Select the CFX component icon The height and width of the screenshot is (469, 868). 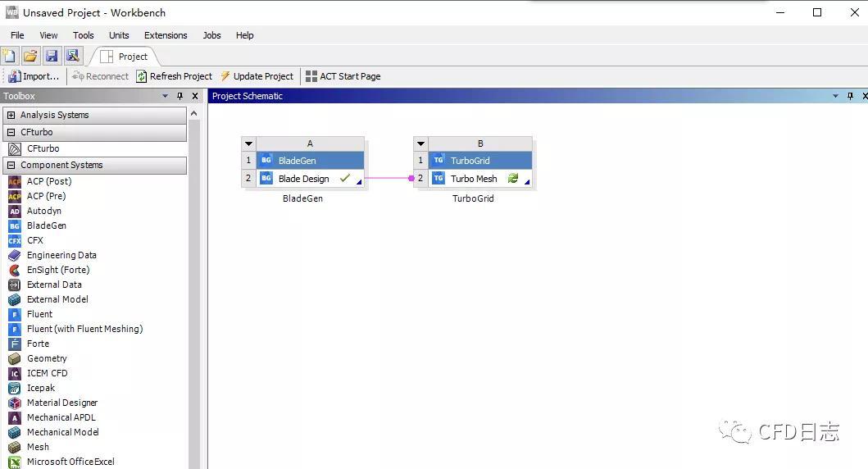coord(15,240)
